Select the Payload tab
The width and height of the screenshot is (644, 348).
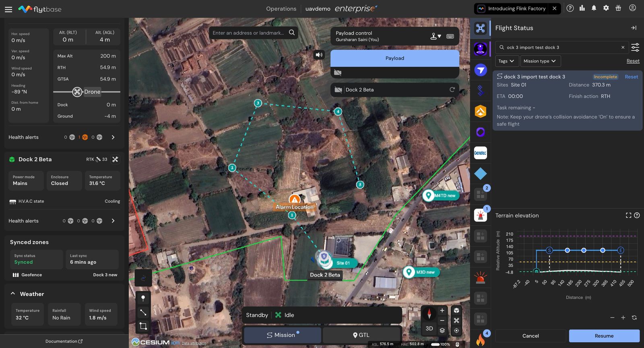[395, 58]
